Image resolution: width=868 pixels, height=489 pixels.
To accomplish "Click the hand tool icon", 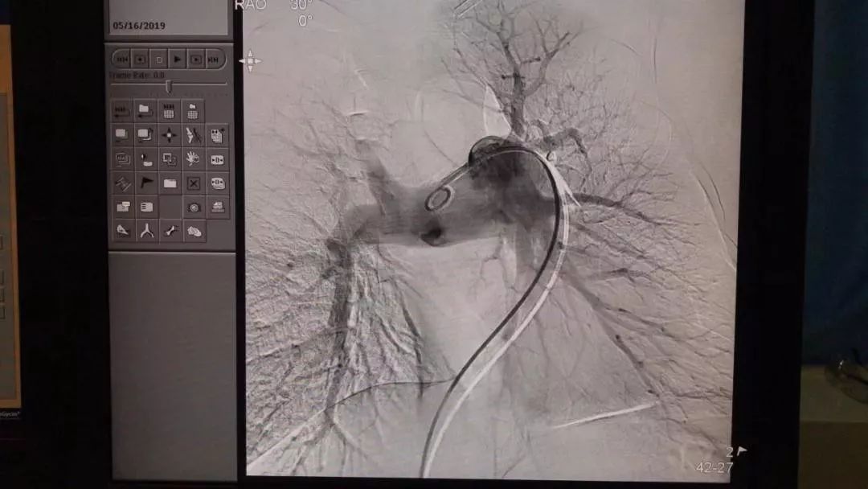I will [193, 159].
